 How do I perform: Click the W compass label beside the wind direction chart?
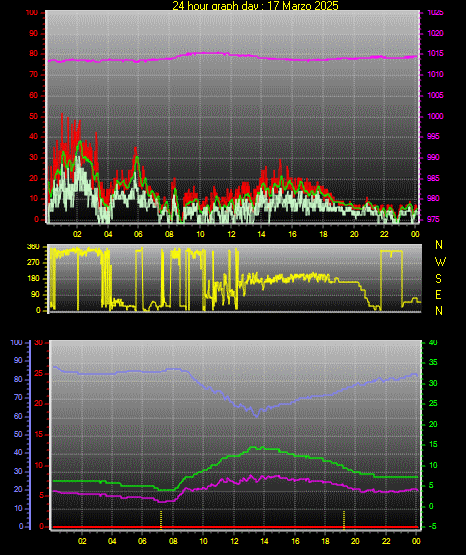pos(440,262)
